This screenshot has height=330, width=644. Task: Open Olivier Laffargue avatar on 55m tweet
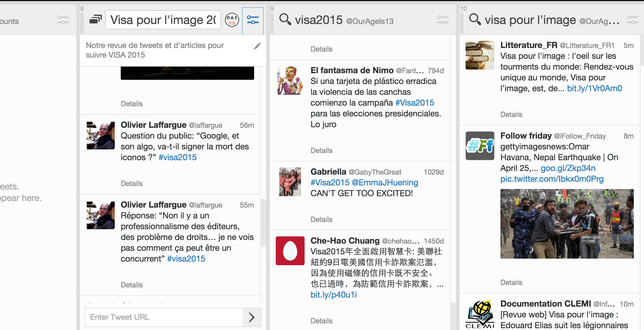click(x=101, y=215)
